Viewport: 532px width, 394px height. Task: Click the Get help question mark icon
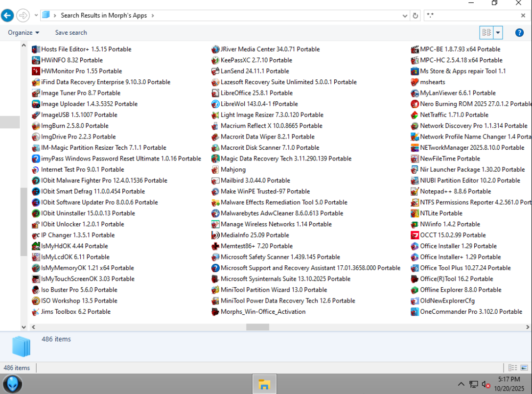(519, 33)
